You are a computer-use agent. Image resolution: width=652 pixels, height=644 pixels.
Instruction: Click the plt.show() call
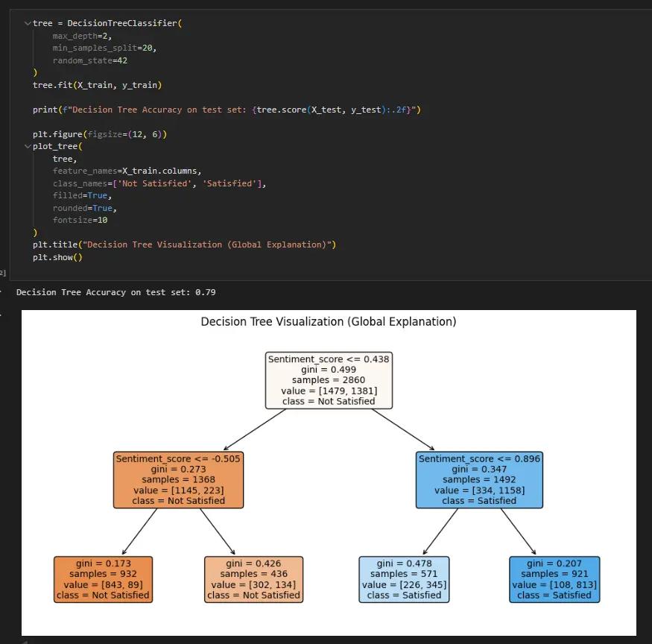pos(58,256)
